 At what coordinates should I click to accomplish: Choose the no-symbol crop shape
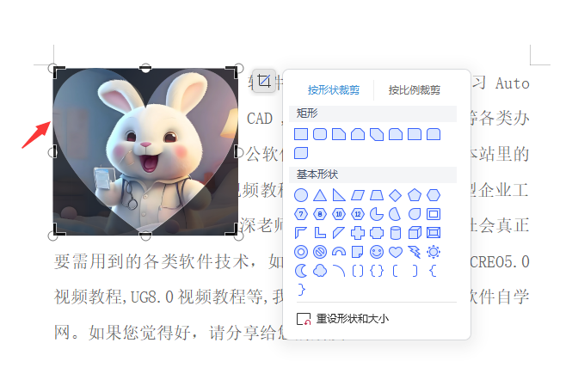point(320,252)
